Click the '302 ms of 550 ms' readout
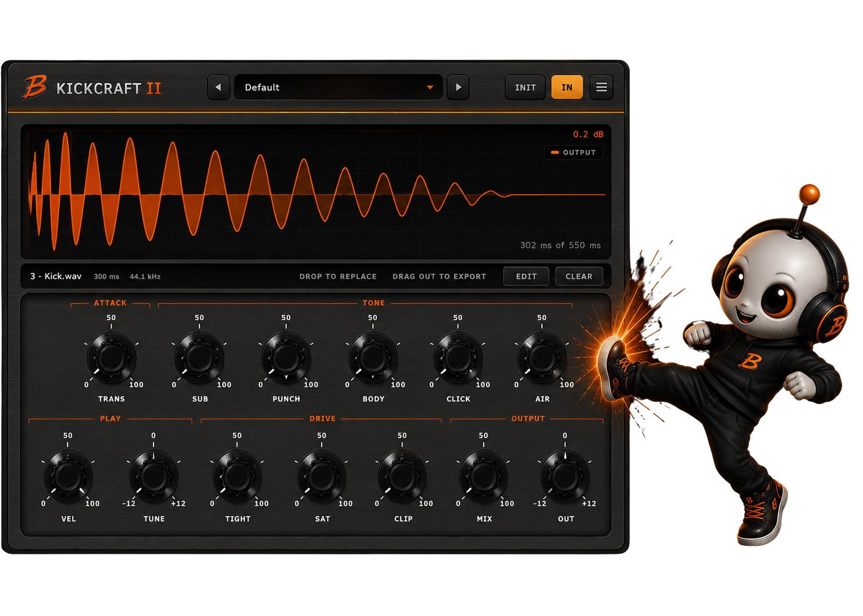Image resolution: width=863 pixels, height=616 pixels. (x=560, y=245)
